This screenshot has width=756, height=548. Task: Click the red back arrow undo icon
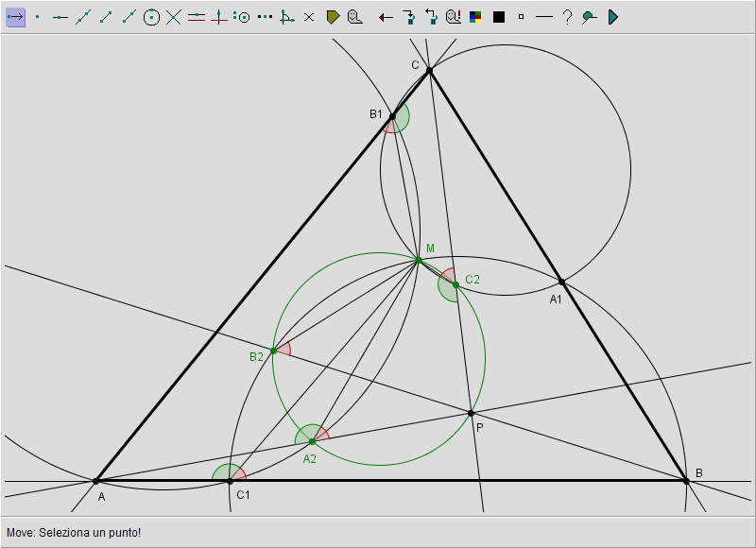tap(386, 18)
